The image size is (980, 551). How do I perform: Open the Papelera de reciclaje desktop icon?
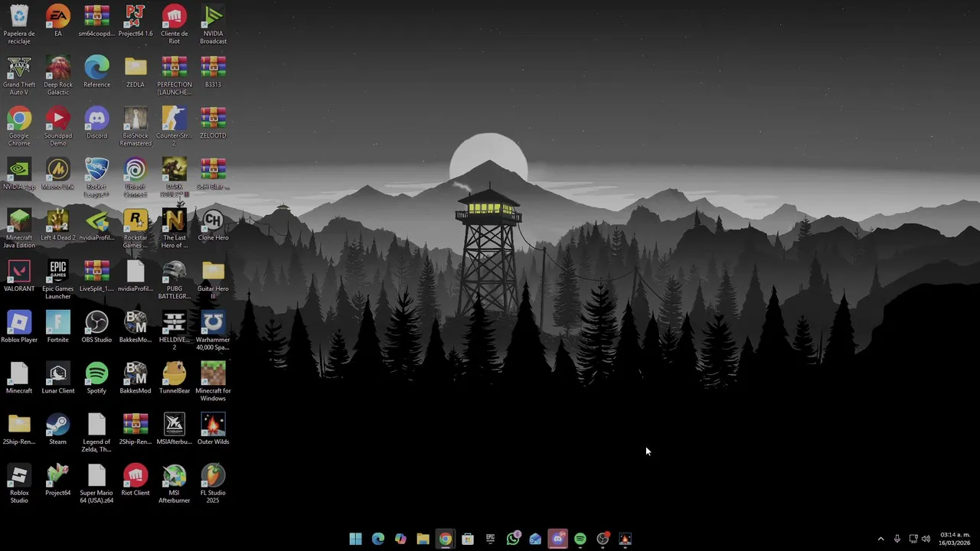19,24
